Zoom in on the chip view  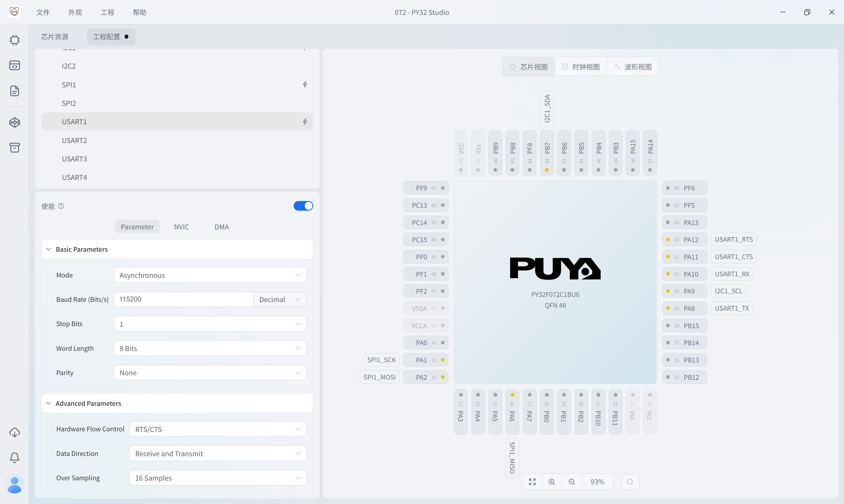tap(552, 482)
